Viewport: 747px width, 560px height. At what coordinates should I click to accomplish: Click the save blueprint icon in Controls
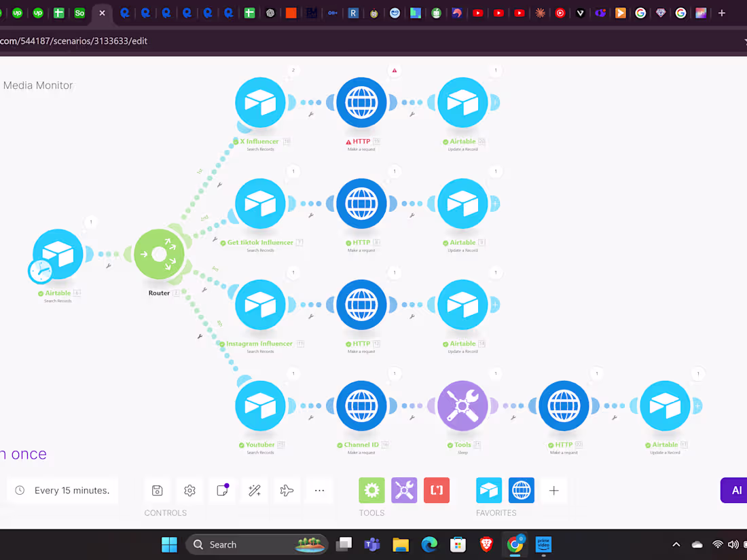point(157,490)
